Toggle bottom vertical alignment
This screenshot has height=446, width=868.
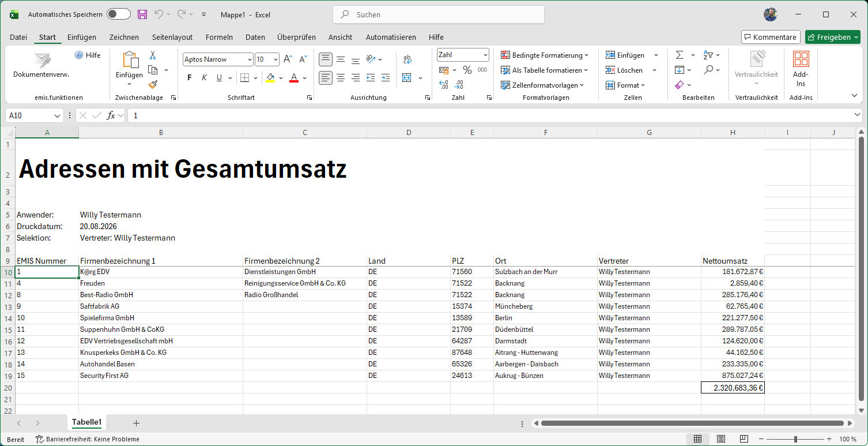[x=356, y=59]
